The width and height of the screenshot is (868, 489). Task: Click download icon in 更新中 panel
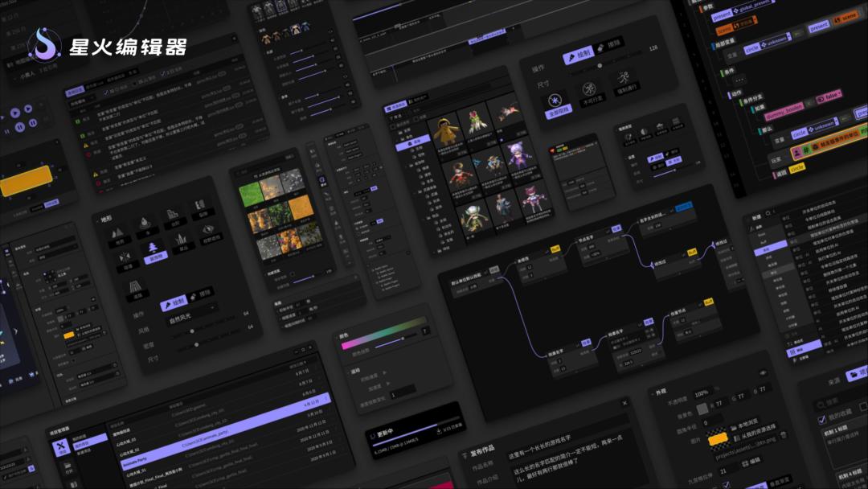[439, 430]
